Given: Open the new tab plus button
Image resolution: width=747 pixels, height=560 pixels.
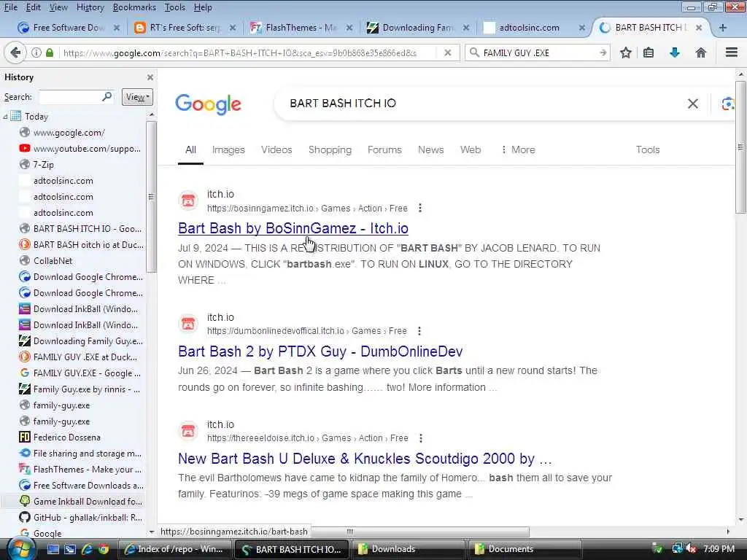Looking at the screenshot, I should pos(723,28).
